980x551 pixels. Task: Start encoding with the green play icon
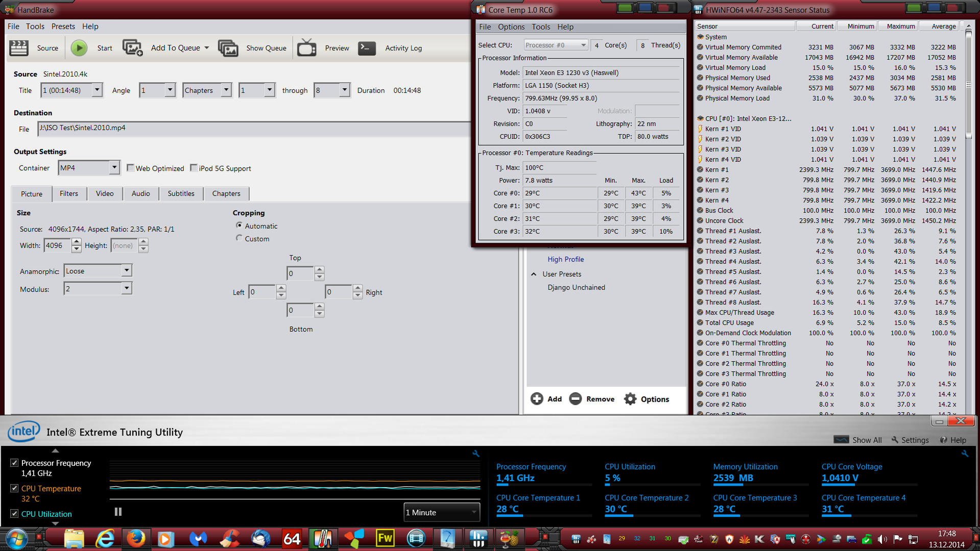coord(79,48)
